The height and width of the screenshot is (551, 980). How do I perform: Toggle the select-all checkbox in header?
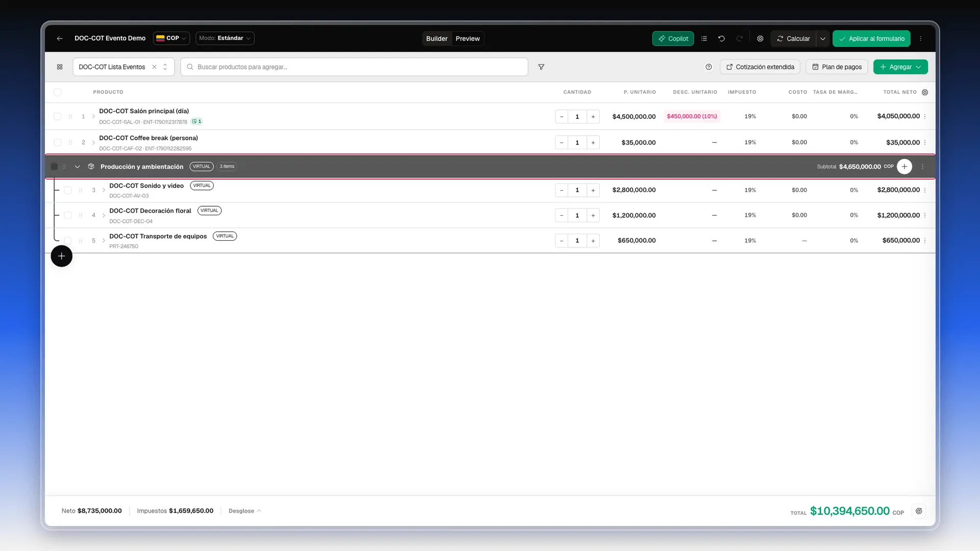pyautogui.click(x=57, y=92)
